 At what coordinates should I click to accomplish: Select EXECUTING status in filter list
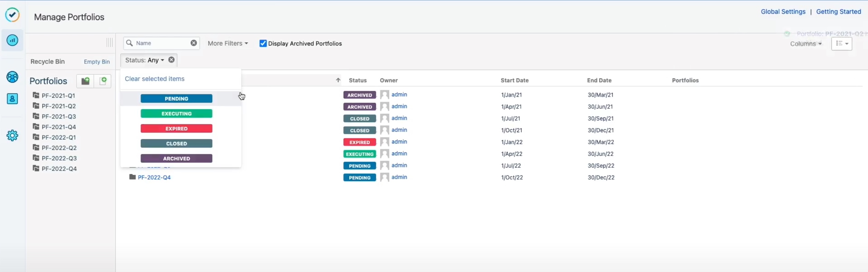pos(176,114)
